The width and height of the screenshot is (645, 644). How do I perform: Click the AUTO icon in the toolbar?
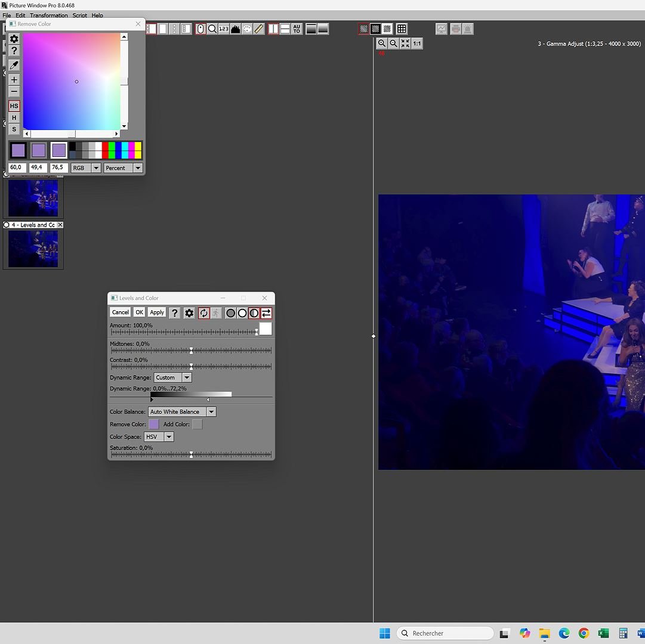point(297,29)
